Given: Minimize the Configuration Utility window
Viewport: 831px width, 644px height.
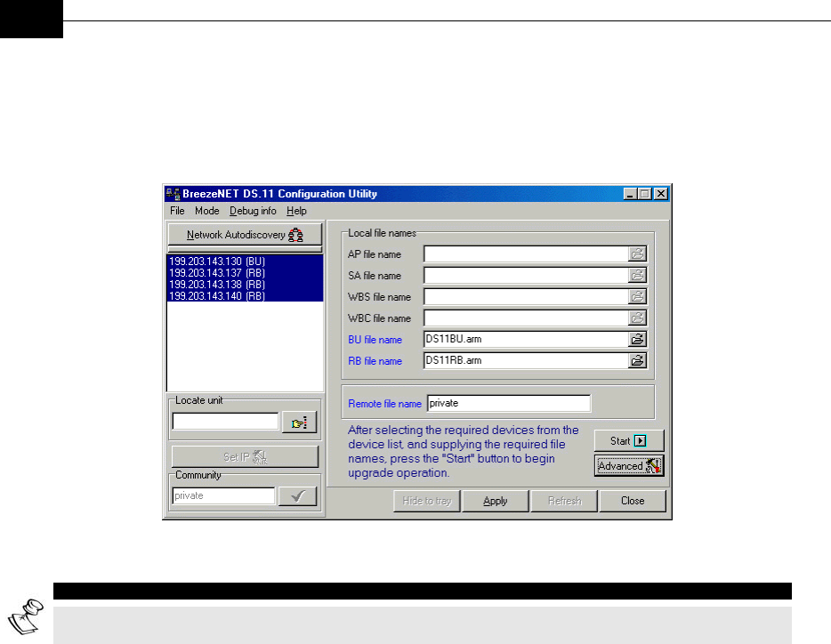Looking at the screenshot, I should pos(630,194).
